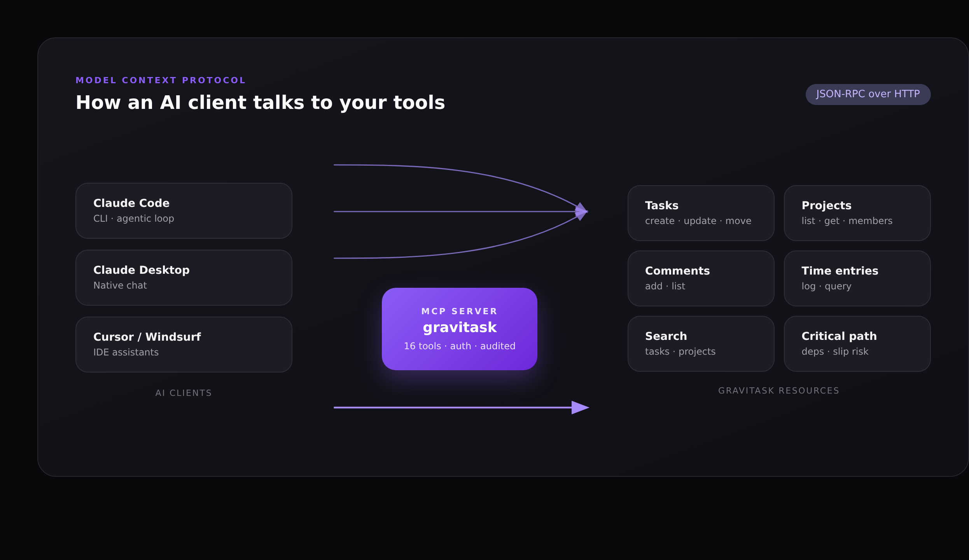Click the title 'How an AI client talks to your tools'
The width and height of the screenshot is (969, 560).
point(260,103)
